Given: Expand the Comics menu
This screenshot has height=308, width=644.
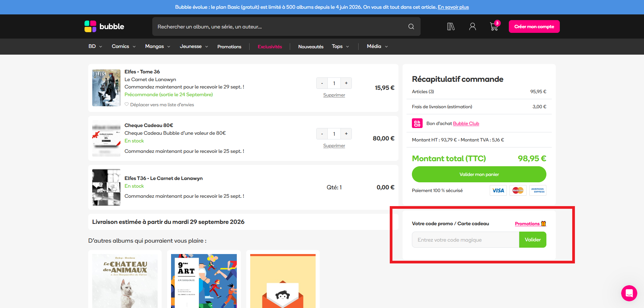Looking at the screenshot, I should tap(124, 46).
